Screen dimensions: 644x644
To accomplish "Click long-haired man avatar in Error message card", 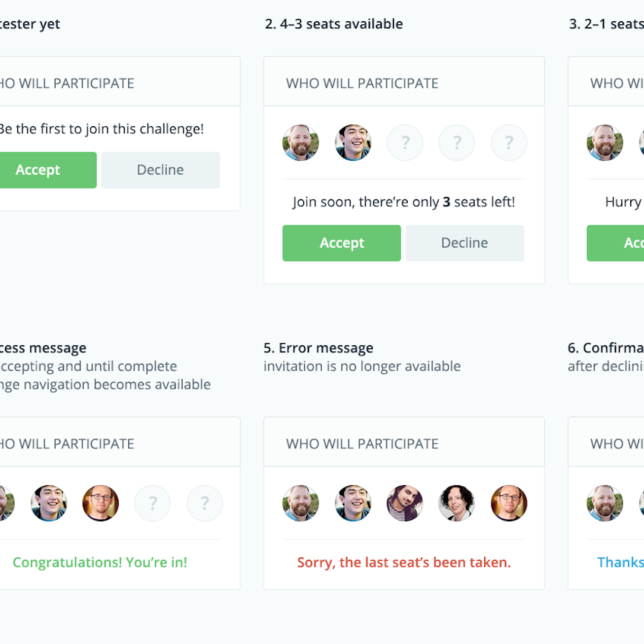I will (405, 503).
